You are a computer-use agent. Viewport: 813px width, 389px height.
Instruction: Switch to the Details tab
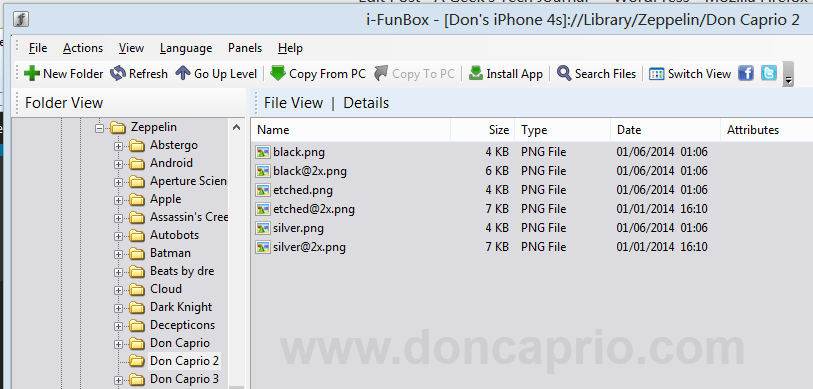click(366, 103)
